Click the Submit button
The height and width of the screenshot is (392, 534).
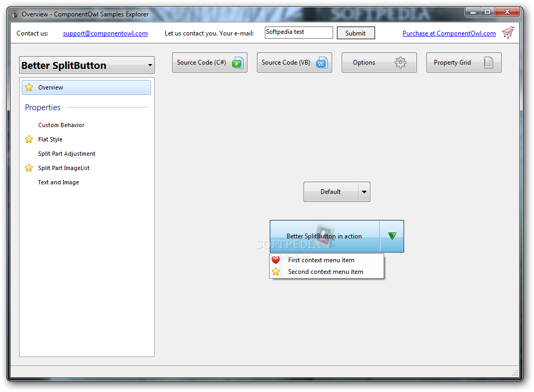pyautogui.click(x=356, y=33)
